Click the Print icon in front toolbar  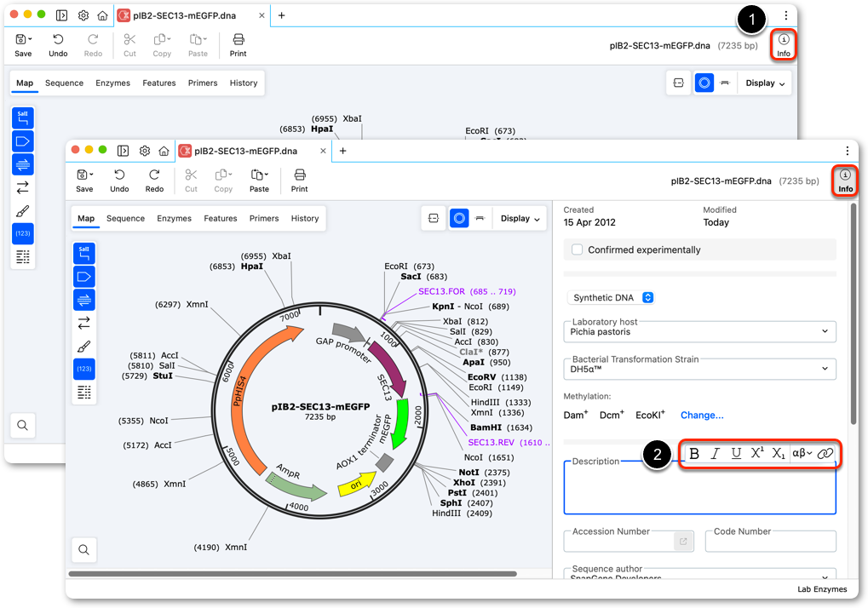coord(300,181)
